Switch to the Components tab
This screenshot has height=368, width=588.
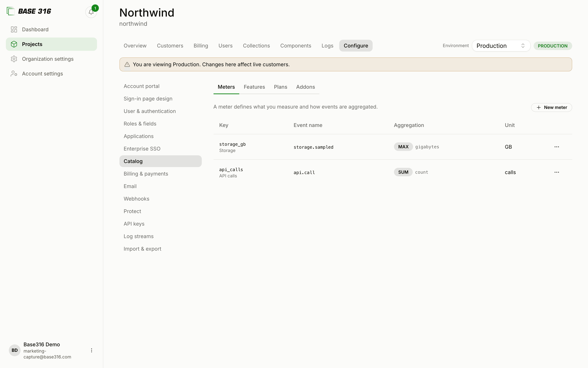point(296,46)
